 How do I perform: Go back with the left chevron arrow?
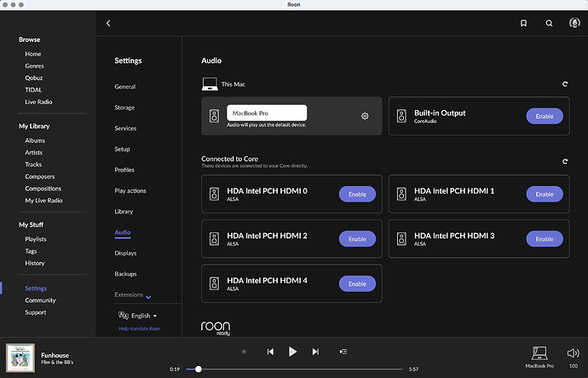point(108,23)
